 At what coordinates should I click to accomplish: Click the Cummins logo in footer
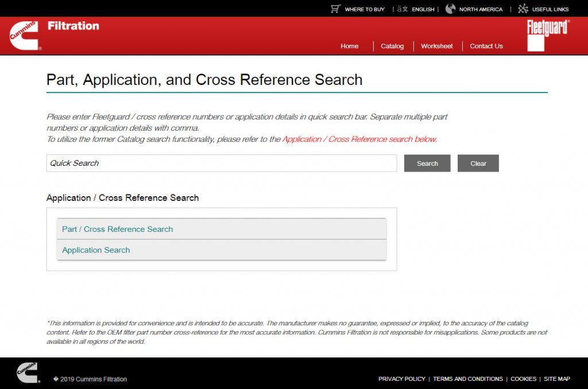29,372
